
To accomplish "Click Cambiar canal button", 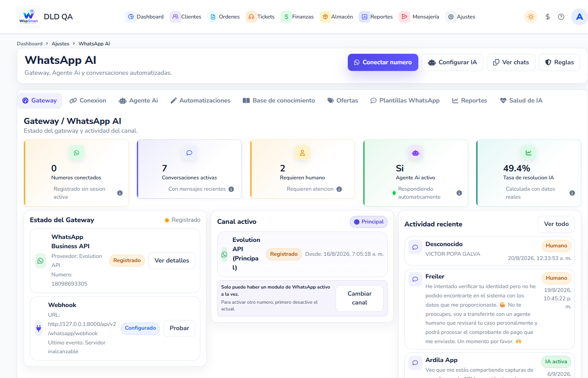I will tap(360, 298).
